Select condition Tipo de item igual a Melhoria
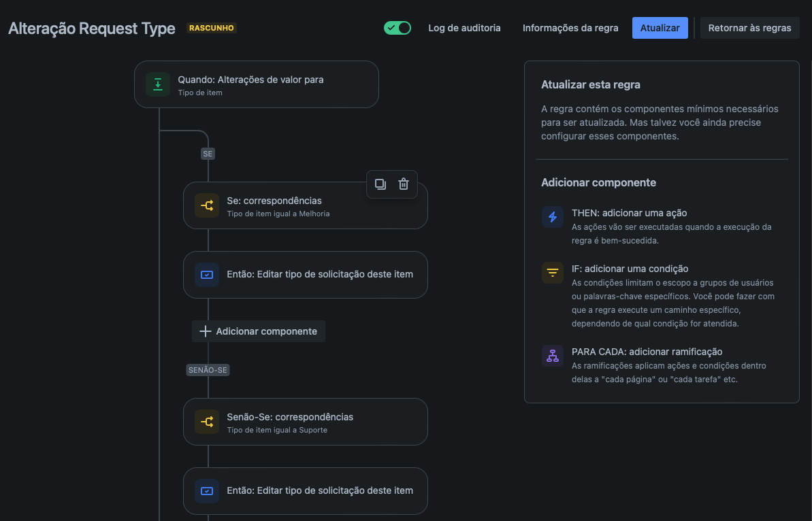Screen dimensions: 812x521 306,205
